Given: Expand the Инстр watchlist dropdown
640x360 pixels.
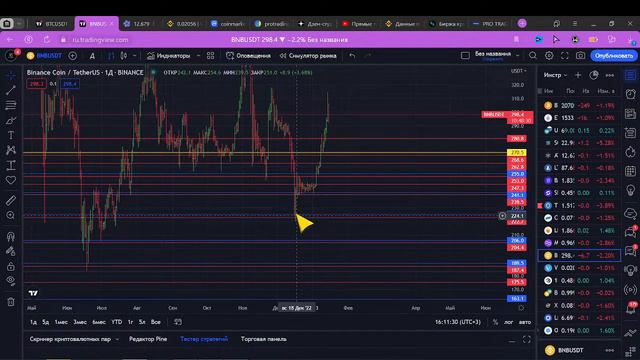Looking at the screenshot, I should pos(556,75).
